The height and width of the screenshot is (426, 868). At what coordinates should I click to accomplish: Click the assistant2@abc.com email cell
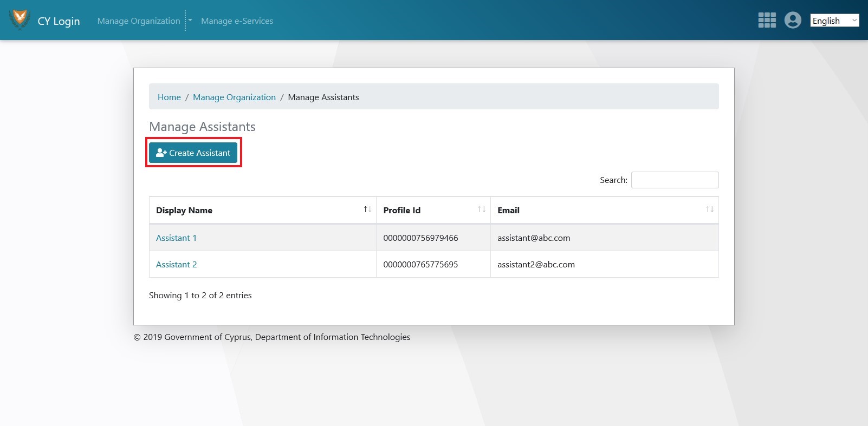[536, 265]
